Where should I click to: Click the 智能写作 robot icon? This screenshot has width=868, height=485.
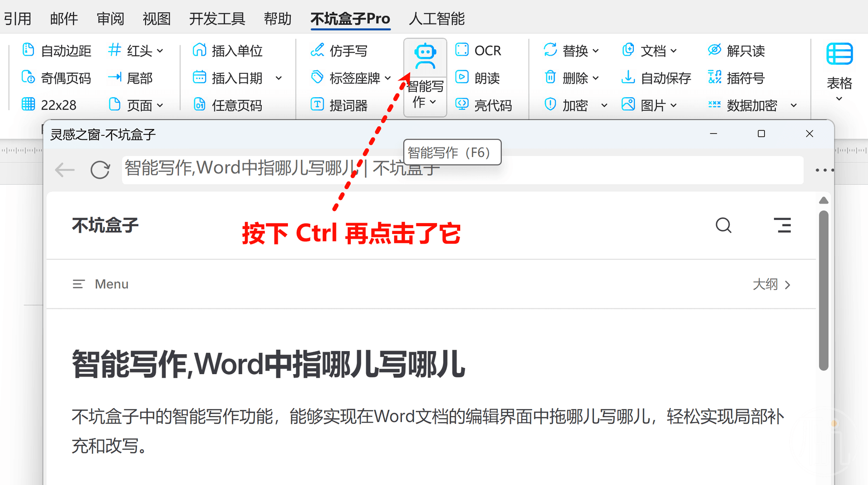pos(425,57)
